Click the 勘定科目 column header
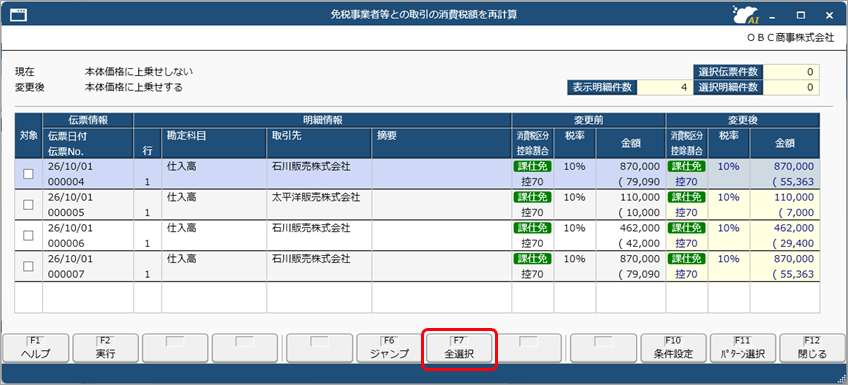The height and width of the screenshot is (385, 848). [x=214, y=143]
